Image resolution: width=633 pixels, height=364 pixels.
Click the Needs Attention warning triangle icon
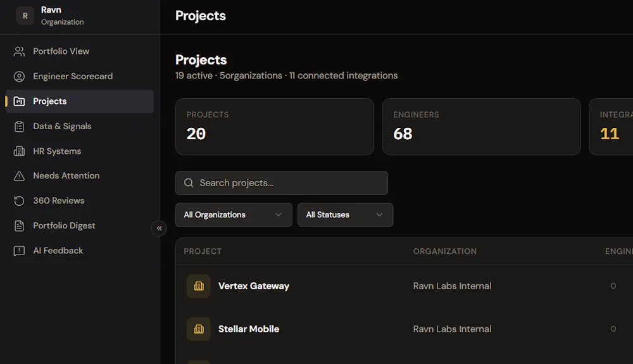pos(19,176)
